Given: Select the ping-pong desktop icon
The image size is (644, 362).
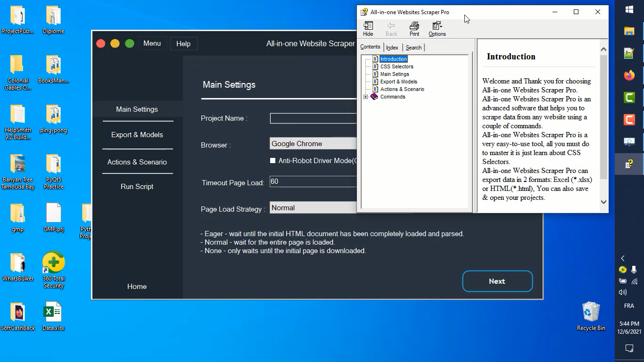Looking at the screenshot, I should point(53,119).
